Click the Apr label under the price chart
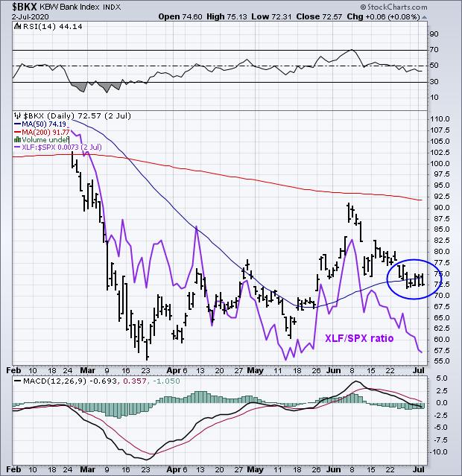Image resolution: width=462 pixels, height=476 pixels. (x=174, y=371)
